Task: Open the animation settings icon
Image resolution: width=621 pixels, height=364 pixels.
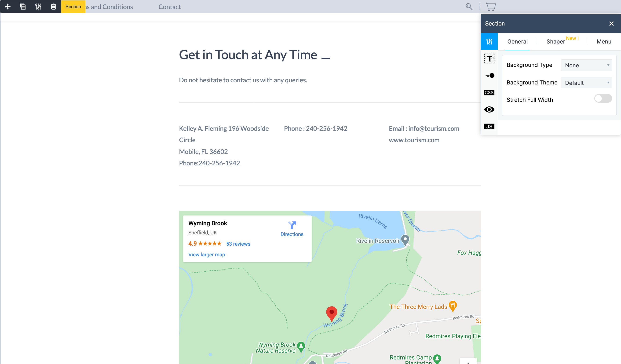Action: pos(489,75)
